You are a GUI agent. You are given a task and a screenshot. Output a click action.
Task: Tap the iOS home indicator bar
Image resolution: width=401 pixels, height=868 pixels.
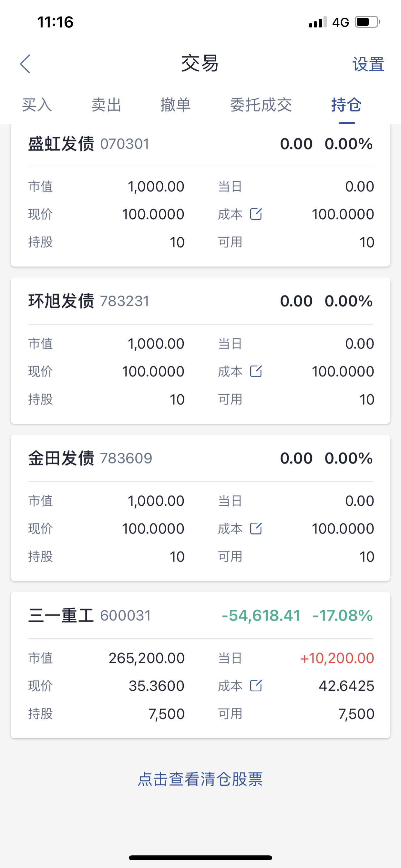click(x=200, y=858)
